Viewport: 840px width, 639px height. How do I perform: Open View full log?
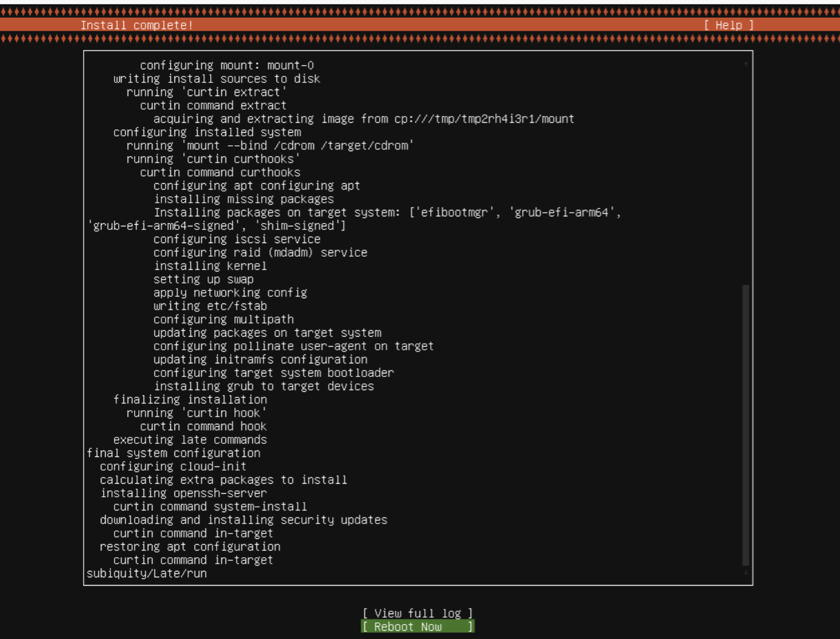pyautogui.click(x=418, y=613)
